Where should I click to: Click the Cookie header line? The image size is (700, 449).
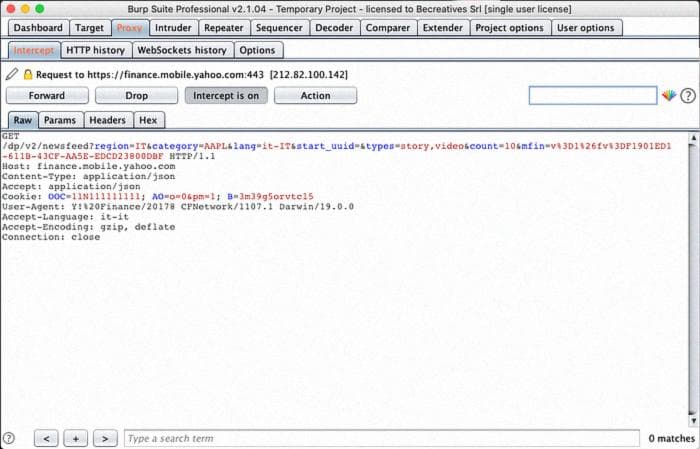point(158,196)
